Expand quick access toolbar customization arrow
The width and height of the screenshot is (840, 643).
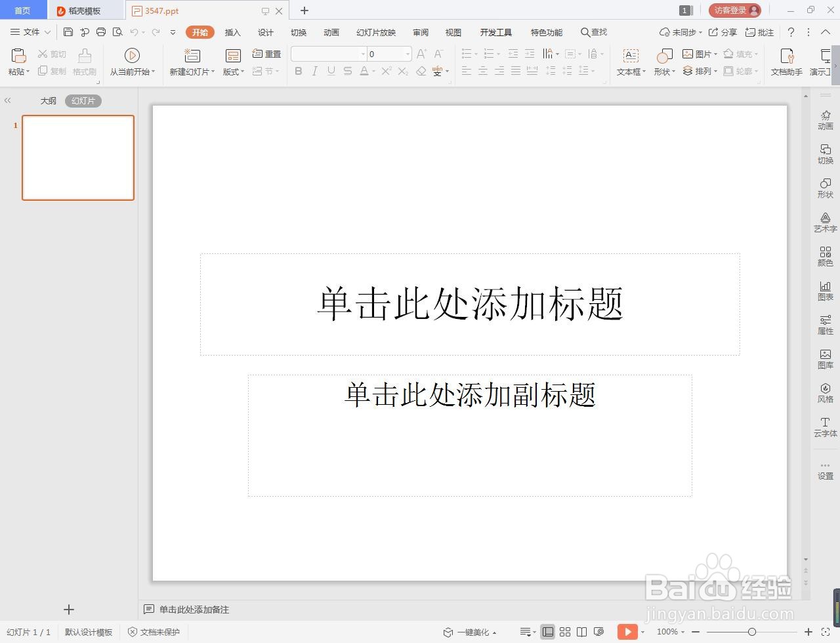tap(173, 32)
